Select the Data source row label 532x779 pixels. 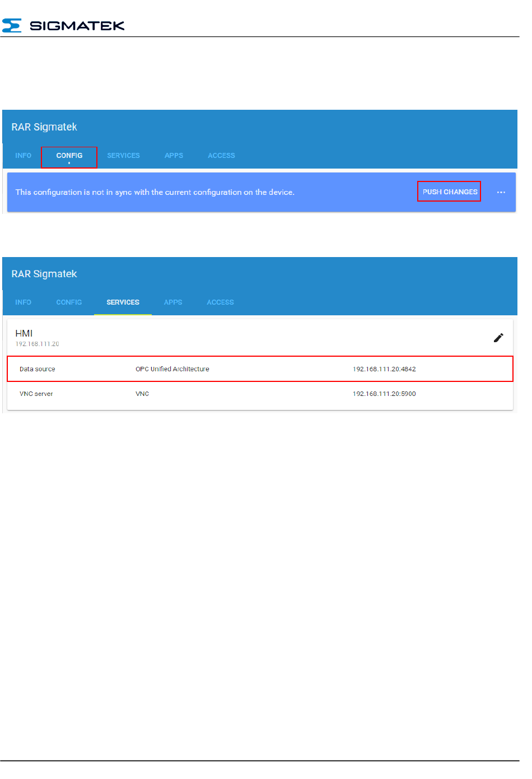[x=38, y=369]
